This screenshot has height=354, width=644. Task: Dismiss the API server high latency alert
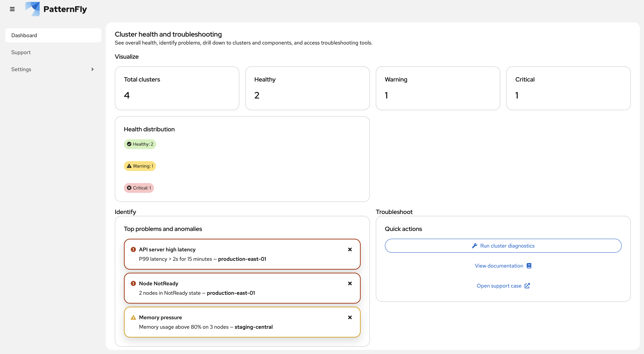point(350,249)
